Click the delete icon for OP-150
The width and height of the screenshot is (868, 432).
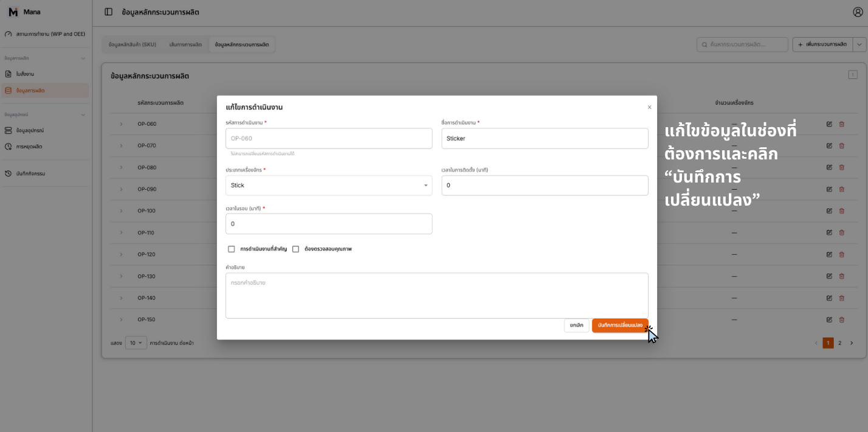[841, 319]
